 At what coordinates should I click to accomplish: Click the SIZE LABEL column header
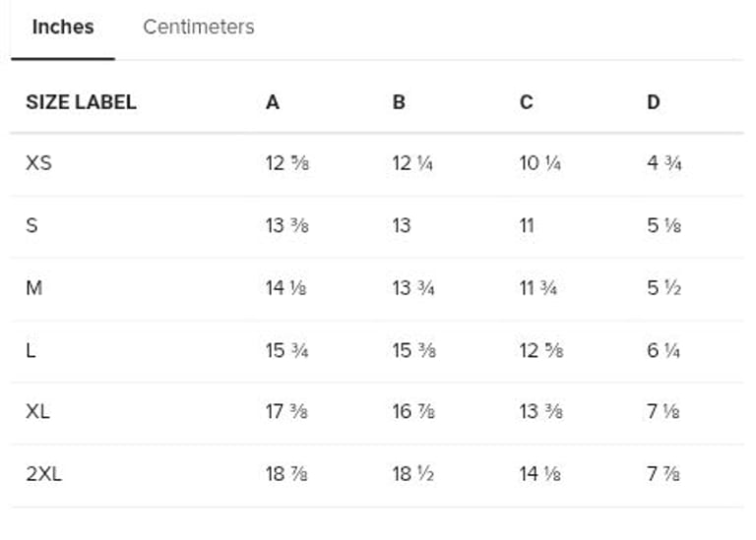coord(81,102)
